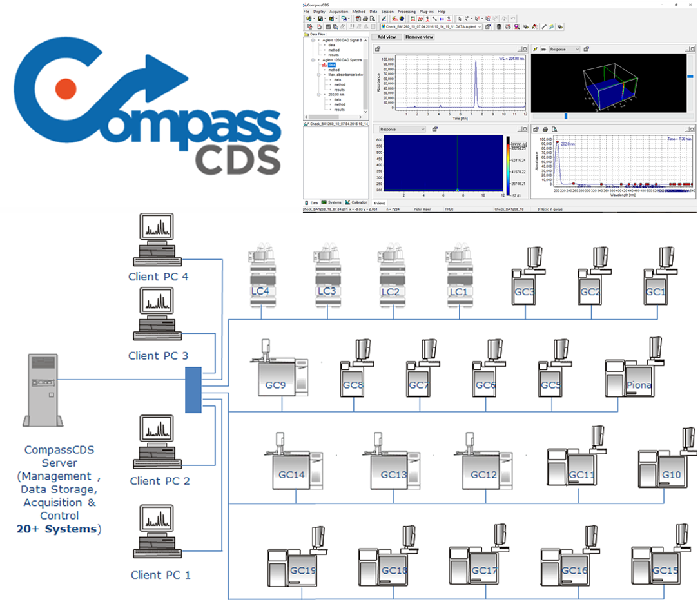Click the Add view button
Image resolution: width=700 pixels, height=604 pixels.
[386, 37]
